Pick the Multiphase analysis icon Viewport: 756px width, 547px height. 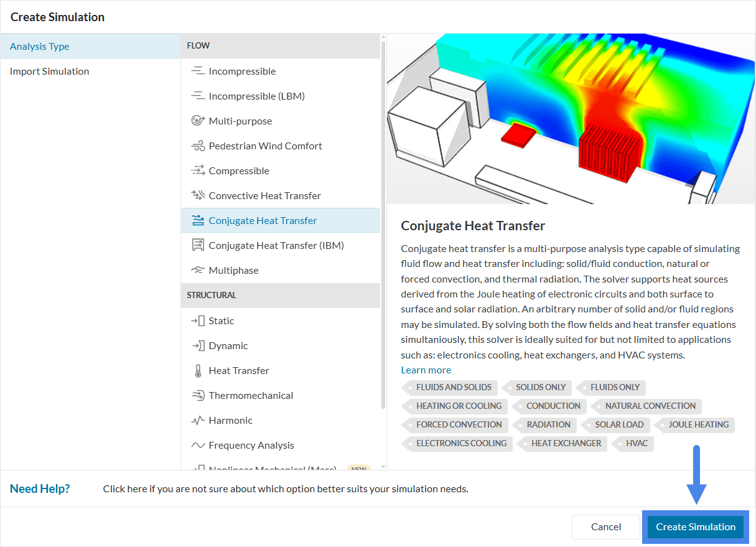pyautogui.click(x=198, y=270)
